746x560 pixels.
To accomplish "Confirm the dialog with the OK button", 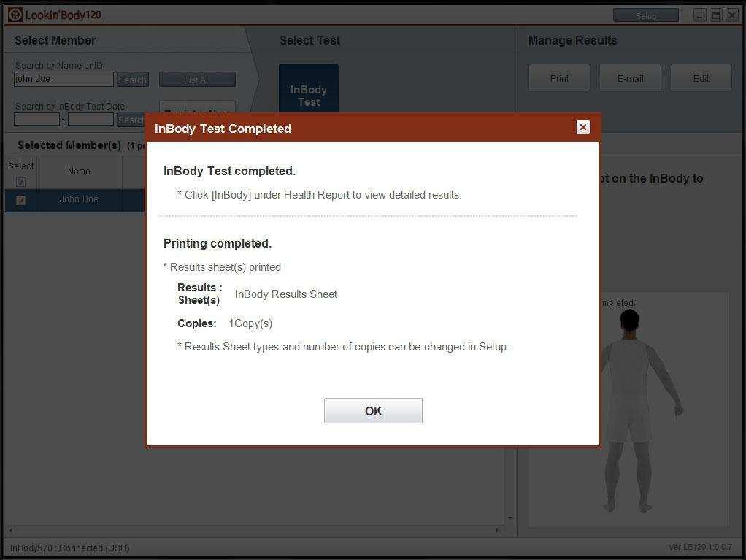I will [x=373, y=410].
